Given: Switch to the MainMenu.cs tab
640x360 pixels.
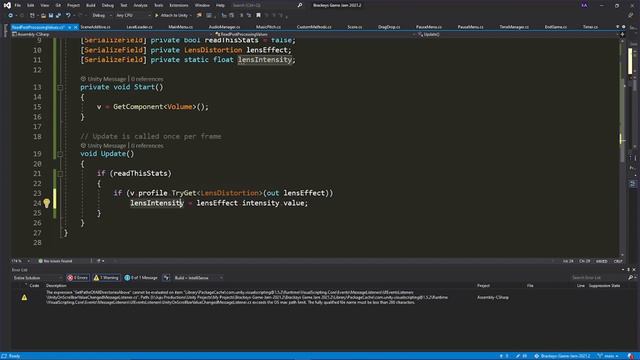Looking at the screenshot, I should pos(180,27).
